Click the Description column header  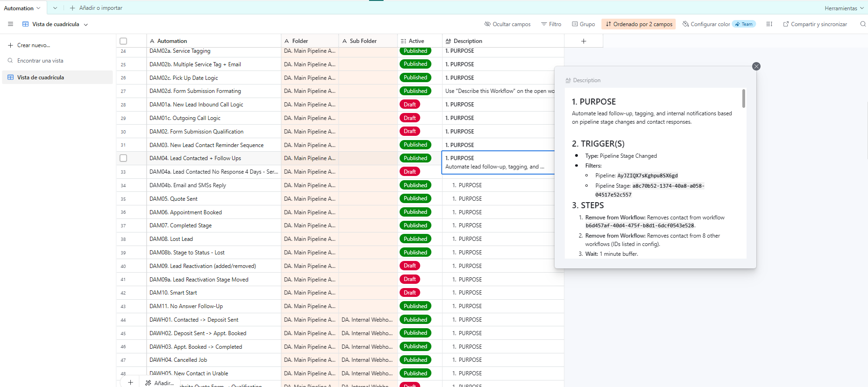503,41
